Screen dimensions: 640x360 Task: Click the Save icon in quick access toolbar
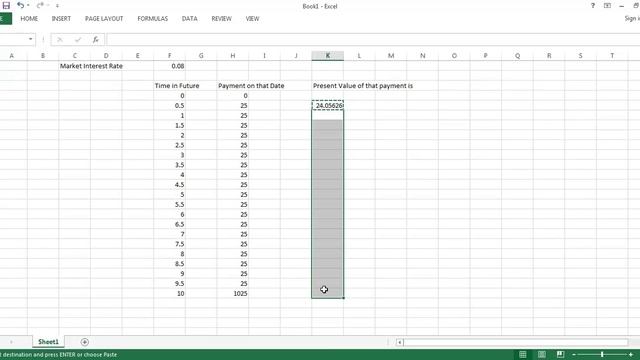(x=6, y=5)
